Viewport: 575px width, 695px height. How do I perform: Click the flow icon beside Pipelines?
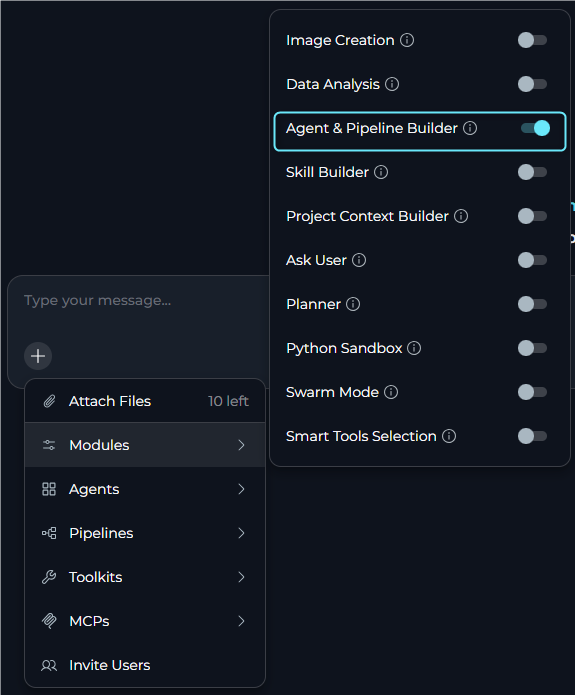49,533
